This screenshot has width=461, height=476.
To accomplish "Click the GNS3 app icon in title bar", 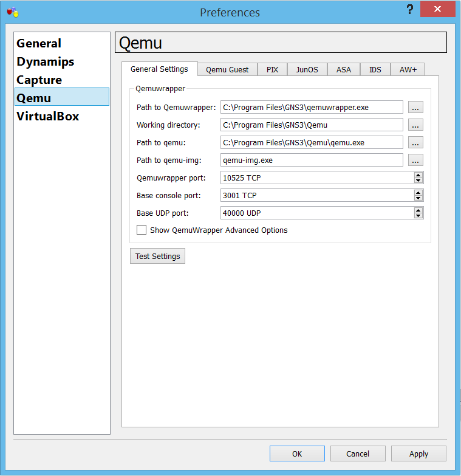I will pos(13,12).
